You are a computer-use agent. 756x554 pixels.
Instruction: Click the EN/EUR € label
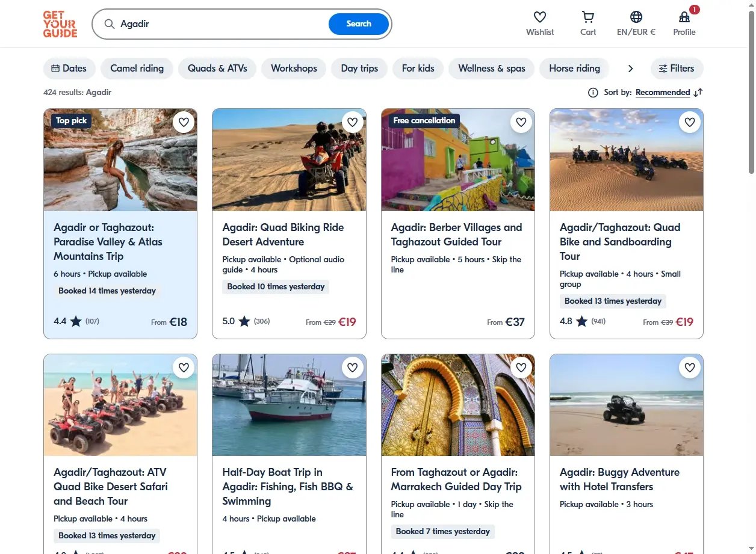636,32
